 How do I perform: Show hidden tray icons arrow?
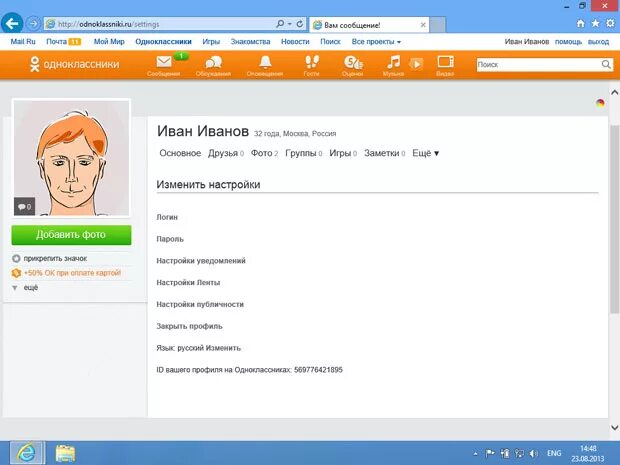point(475,454)
